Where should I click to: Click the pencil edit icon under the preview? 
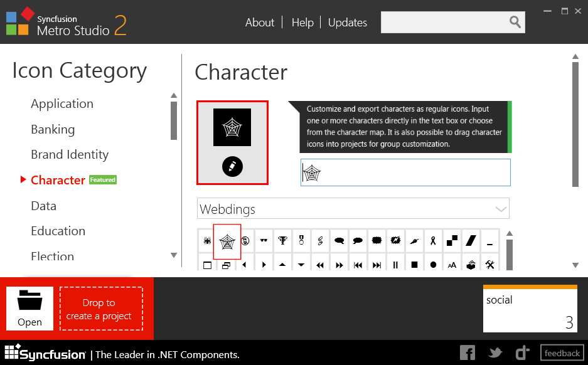232,166
